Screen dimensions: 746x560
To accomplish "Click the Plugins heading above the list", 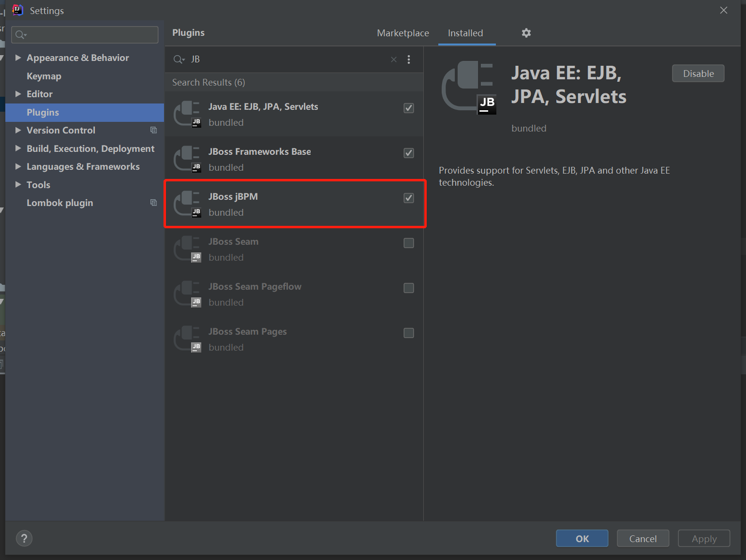I will pyautogui.click(x=188, y=32).
